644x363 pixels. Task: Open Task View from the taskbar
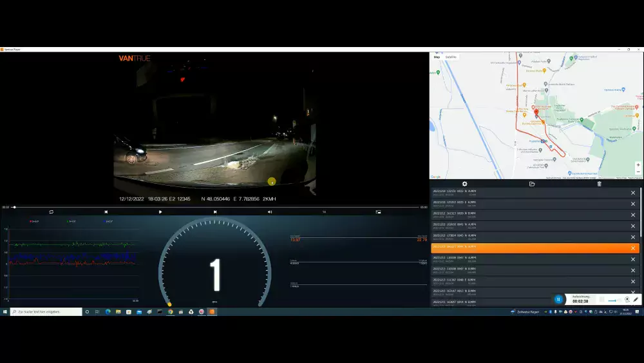[x=97, y=312]
